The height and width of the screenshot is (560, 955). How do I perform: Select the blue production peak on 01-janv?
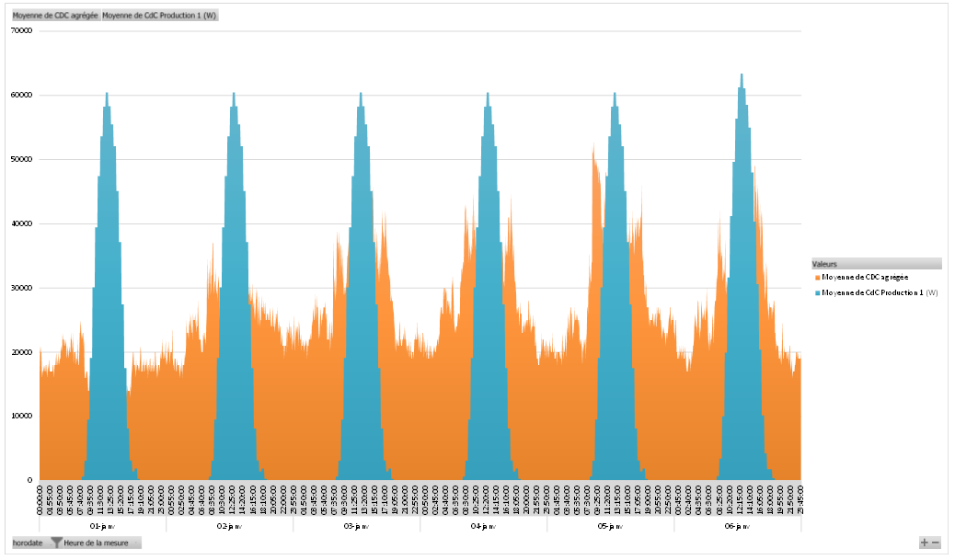point(108,286)
